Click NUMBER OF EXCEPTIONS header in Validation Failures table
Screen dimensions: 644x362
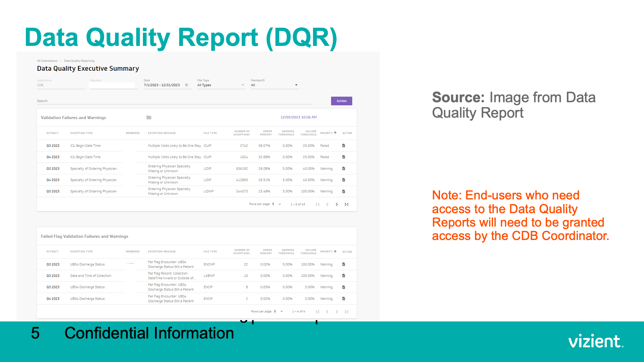241,133
